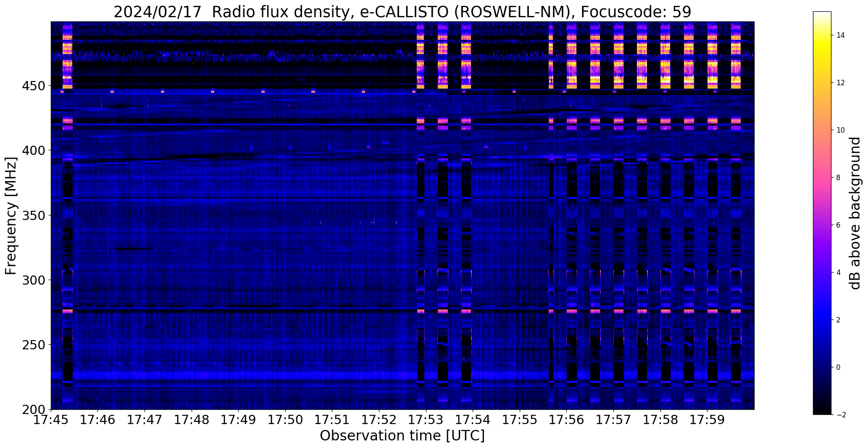Click the 17:47 time tick label
Viewport: 868px width, 448px height.
(145, 420)
